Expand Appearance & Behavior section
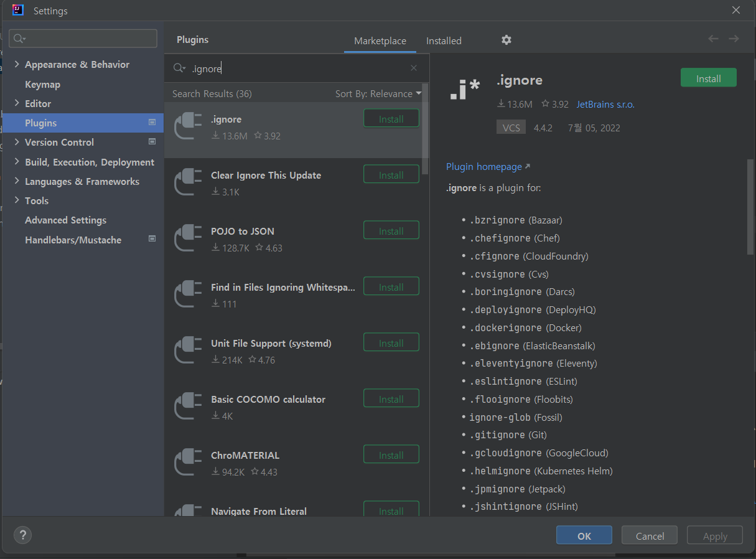Screen dimensions: 756x559 click(17, 64)
